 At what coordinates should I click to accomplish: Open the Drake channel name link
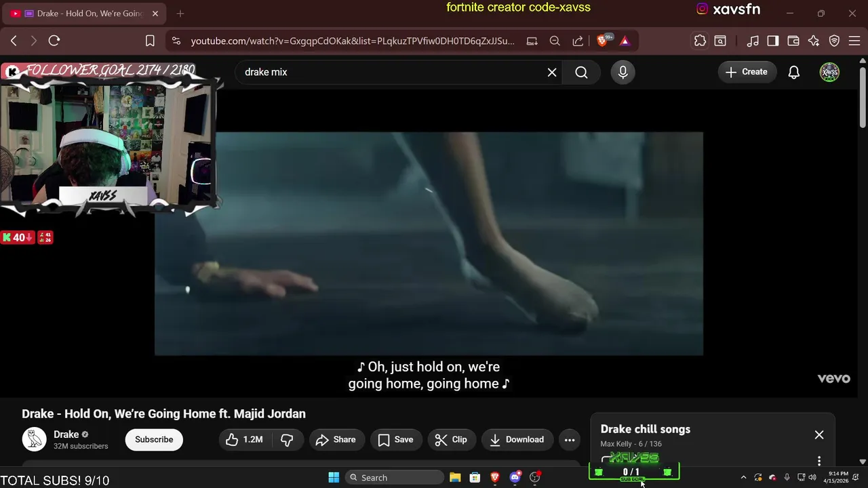[x=66, y=434]
